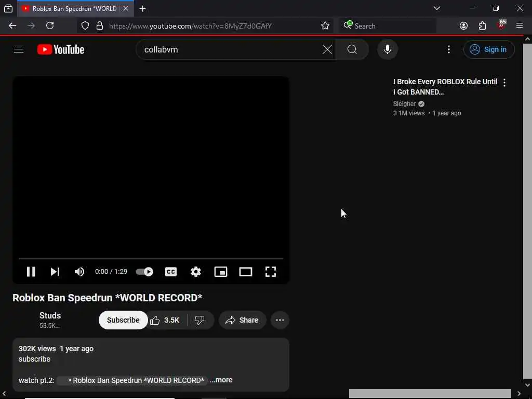Like the video with 3.5K likes

[x=165, y=320]
